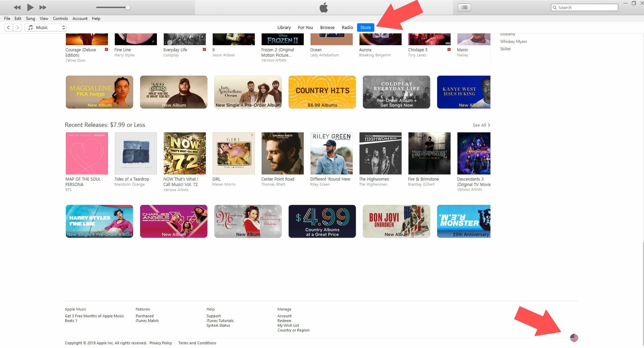Open R.E.M. Monster 25th Anniversary banner

464,221
